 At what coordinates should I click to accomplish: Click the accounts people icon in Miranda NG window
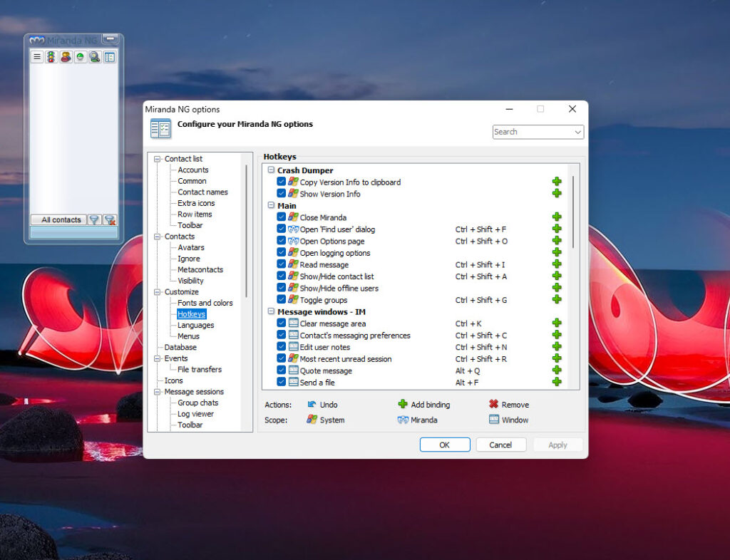[66, 57]
